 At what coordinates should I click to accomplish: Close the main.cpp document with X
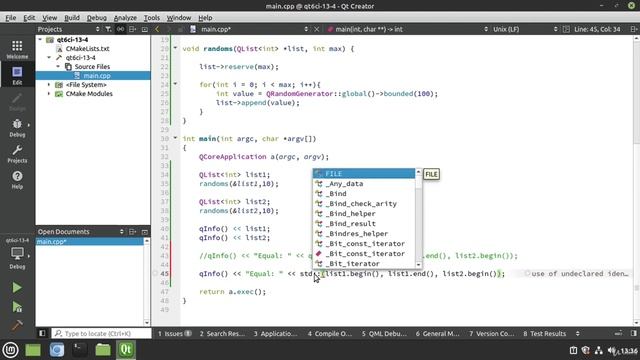click(x=316, y=29)
